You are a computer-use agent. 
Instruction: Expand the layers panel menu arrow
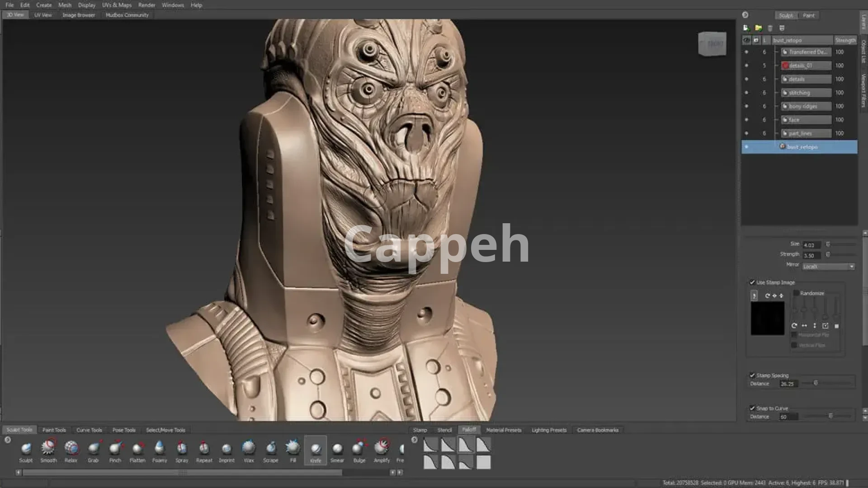click(x=745, y=15)
